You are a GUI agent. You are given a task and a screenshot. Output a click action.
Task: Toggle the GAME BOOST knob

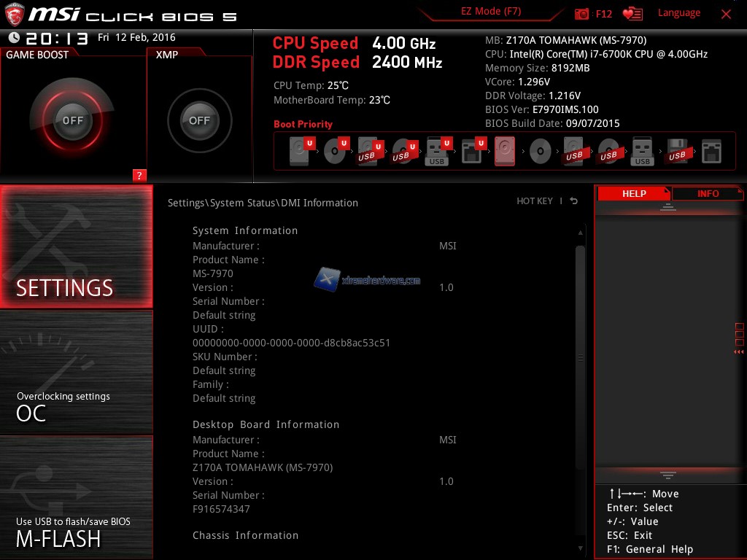tap(72, 120)
